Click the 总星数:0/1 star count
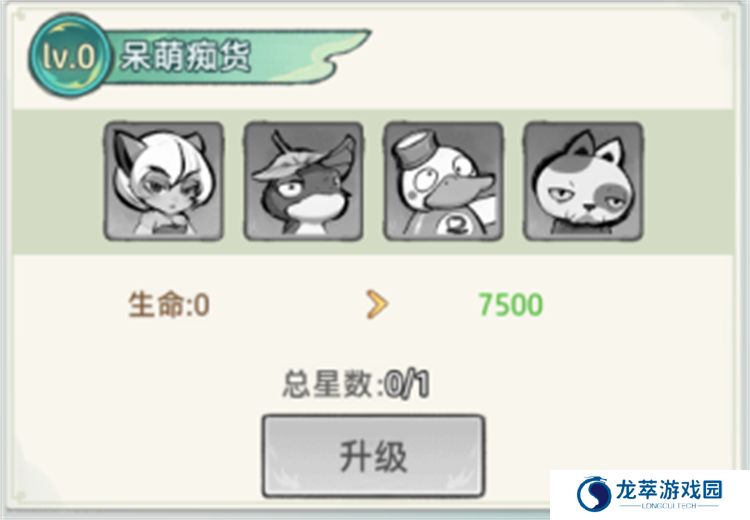The width and height of the screenshot is (750, 520). pos(356,385)
